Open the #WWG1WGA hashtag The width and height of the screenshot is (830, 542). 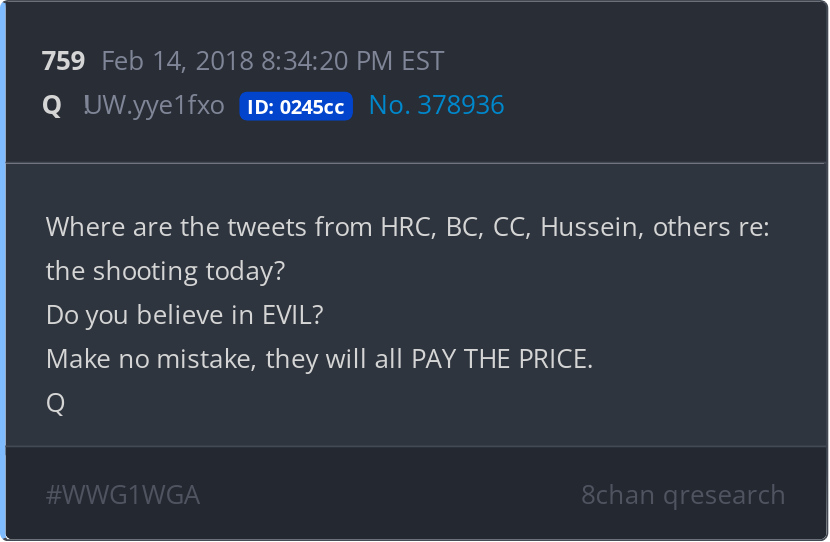123,495
